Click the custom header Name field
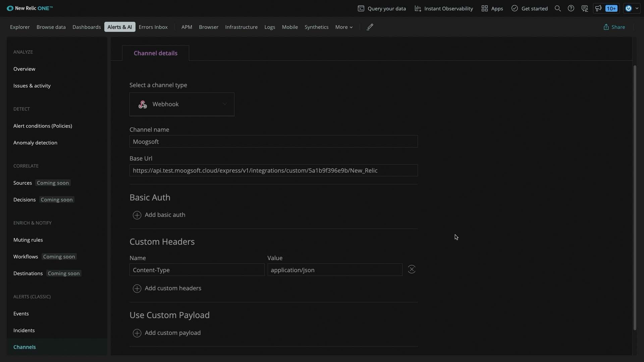This screenshot has width=644, height=362. click(x=197, y=270)
